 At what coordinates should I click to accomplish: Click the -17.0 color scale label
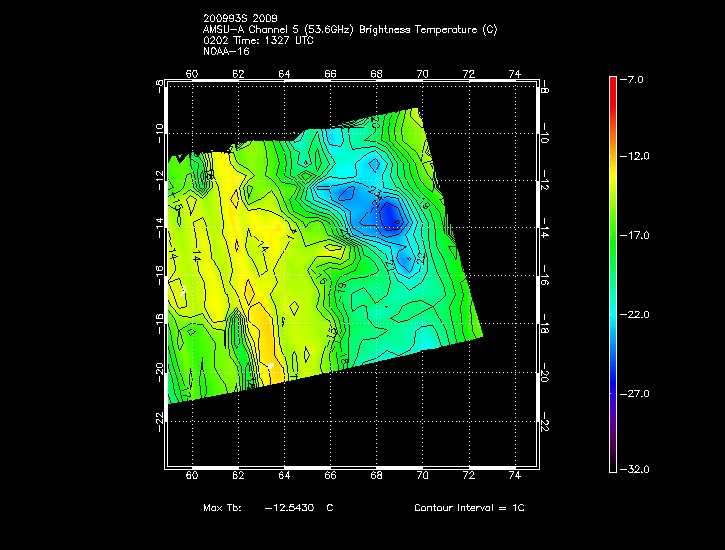(x=637, y=236)
